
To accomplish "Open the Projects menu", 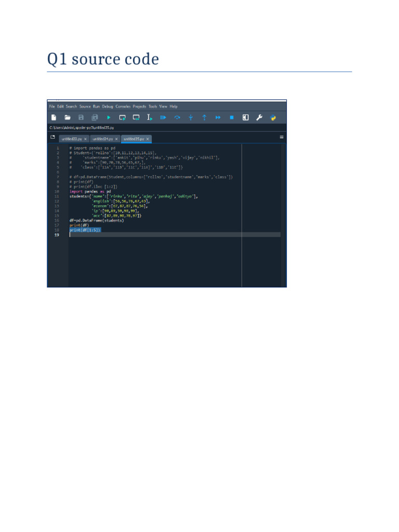I will (x=139, y=107).
